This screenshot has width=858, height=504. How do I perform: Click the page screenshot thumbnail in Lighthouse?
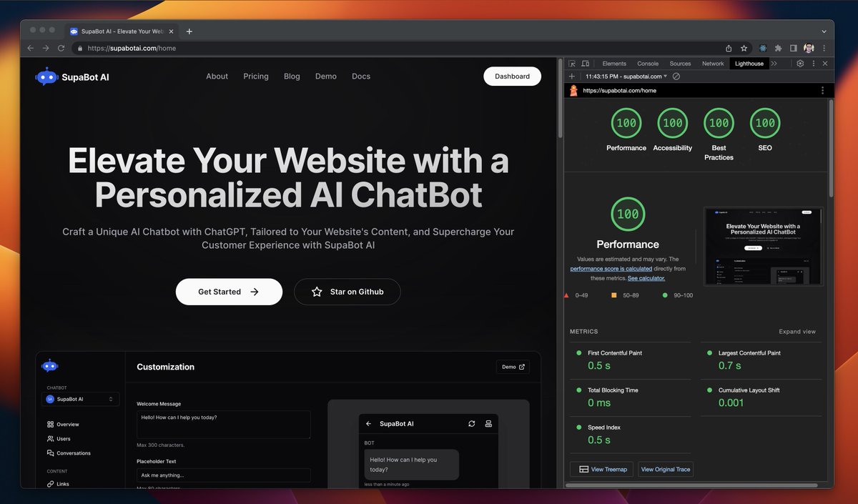pyautogui.click(x=764, y=246)
